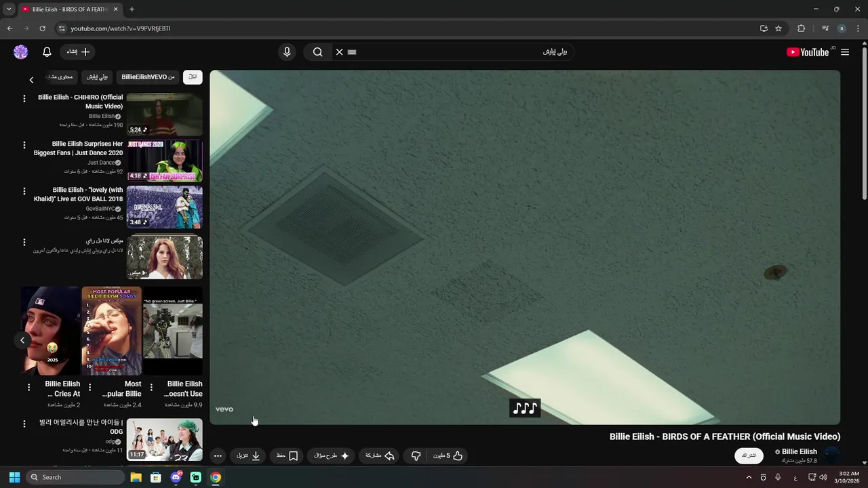The height and width of the screenshot is (488, 868).
Task: Open options menu for 'Billie Eilish Doesn't Use' Short
Action: pos(151,388)
